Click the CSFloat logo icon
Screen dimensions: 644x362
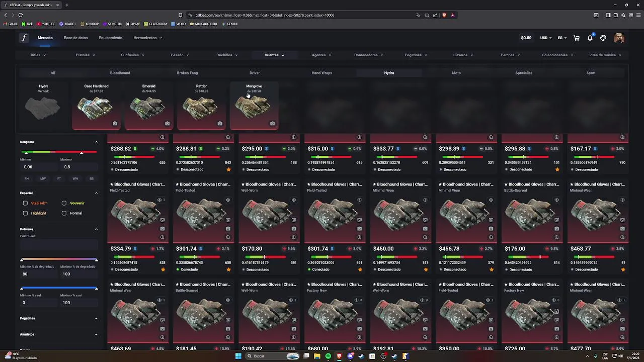(x=24, y=38)
